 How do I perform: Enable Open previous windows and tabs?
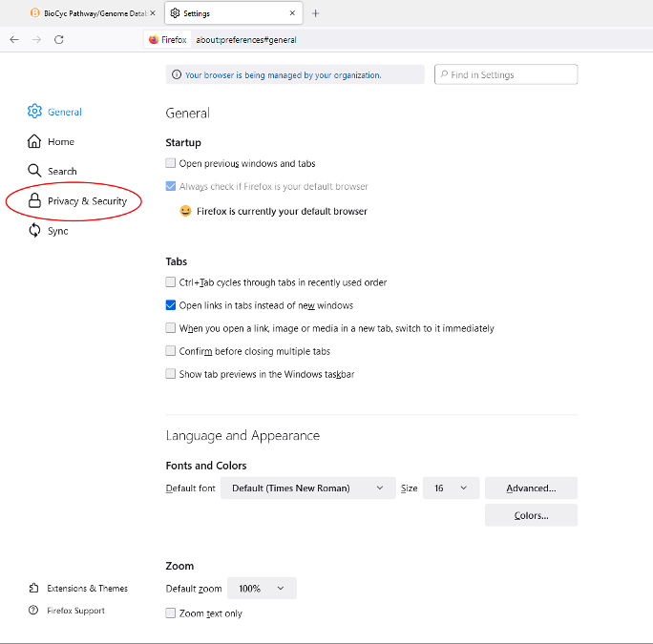[171, 164]
